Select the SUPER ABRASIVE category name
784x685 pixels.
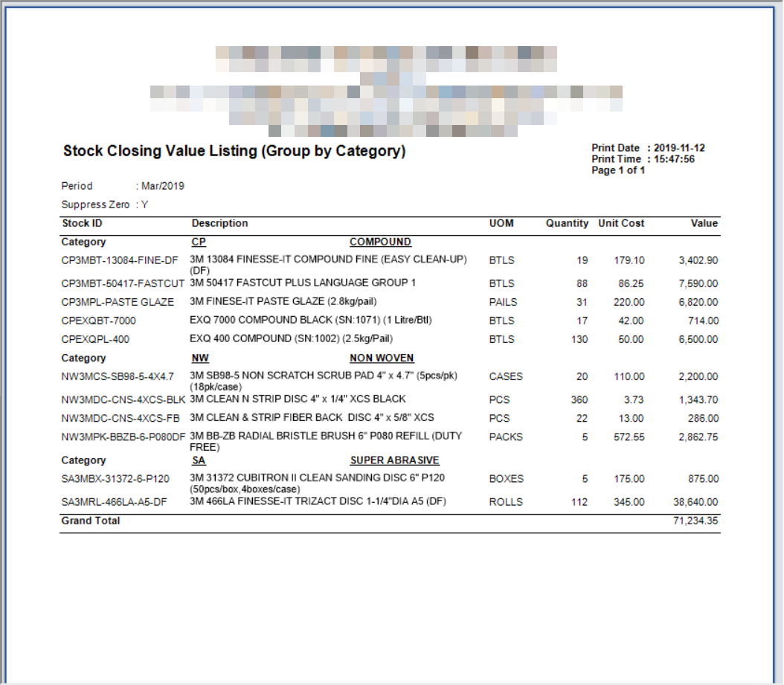click(394, 460)
